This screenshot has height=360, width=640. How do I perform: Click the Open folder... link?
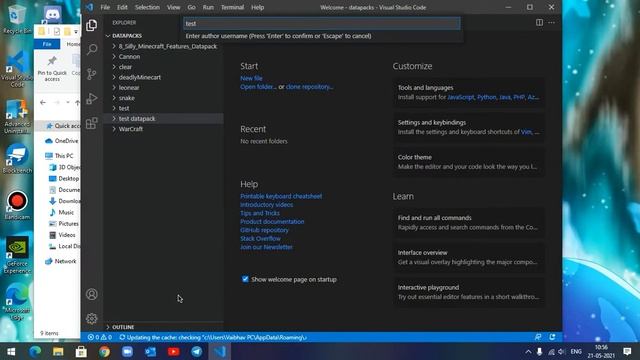(258, 87)
